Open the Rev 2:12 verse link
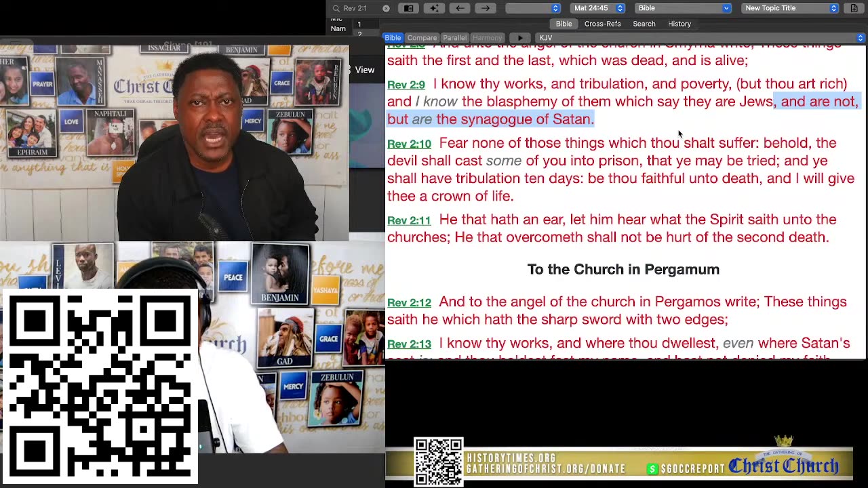 409,303
